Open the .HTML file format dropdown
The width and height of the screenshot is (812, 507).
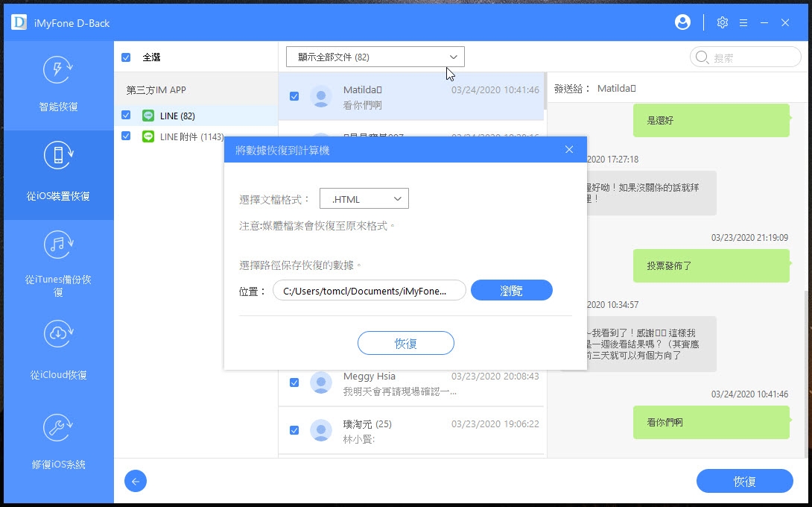(364, 198)
